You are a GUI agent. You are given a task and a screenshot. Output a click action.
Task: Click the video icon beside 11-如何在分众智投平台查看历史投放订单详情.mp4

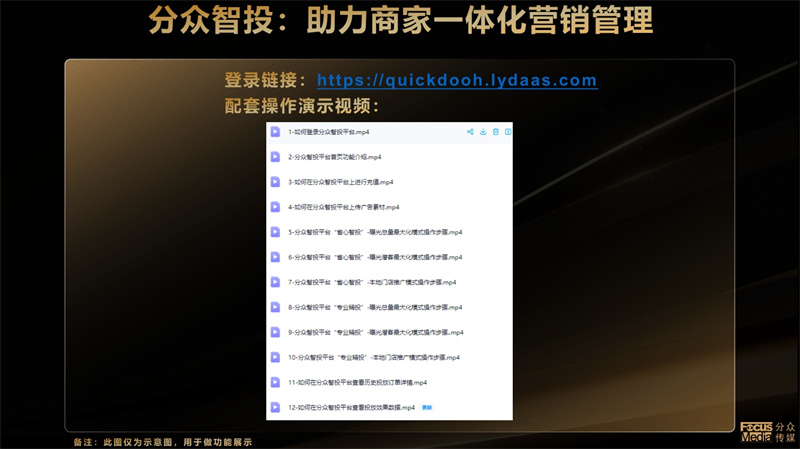click(275, 382)
